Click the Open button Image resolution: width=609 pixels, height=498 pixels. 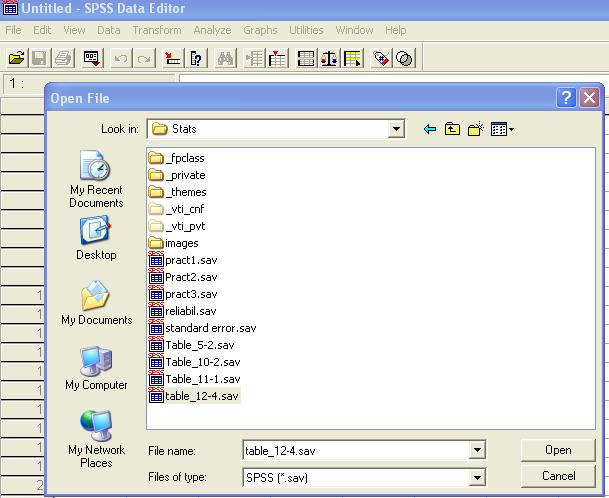[558, 450]
